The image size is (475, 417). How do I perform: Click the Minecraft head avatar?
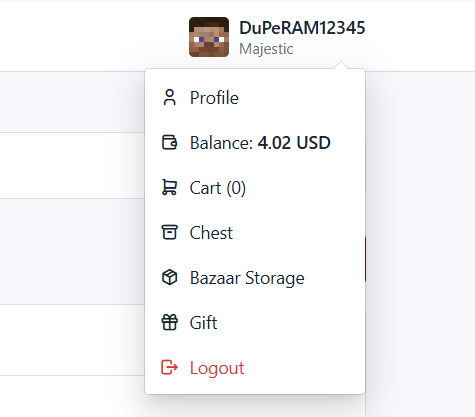[209, 37]
